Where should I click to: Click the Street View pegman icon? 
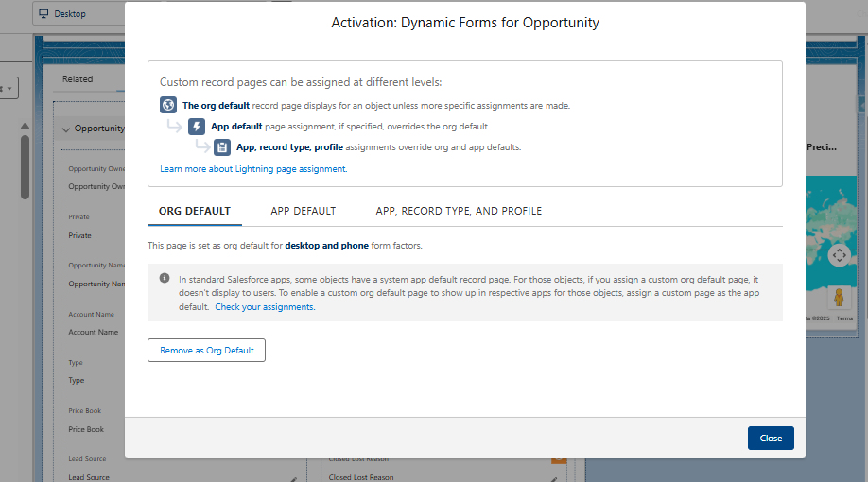[x=838, y=298]
